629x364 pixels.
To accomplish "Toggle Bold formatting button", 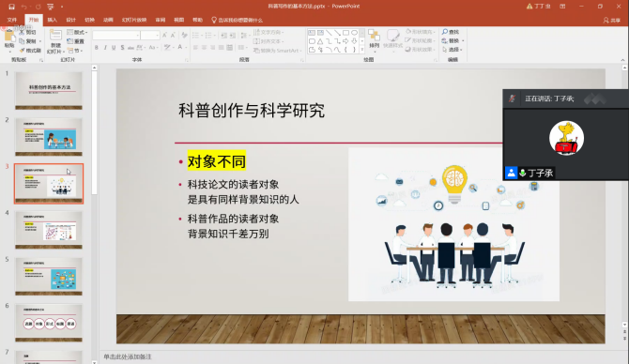I will tap(97, 47).
